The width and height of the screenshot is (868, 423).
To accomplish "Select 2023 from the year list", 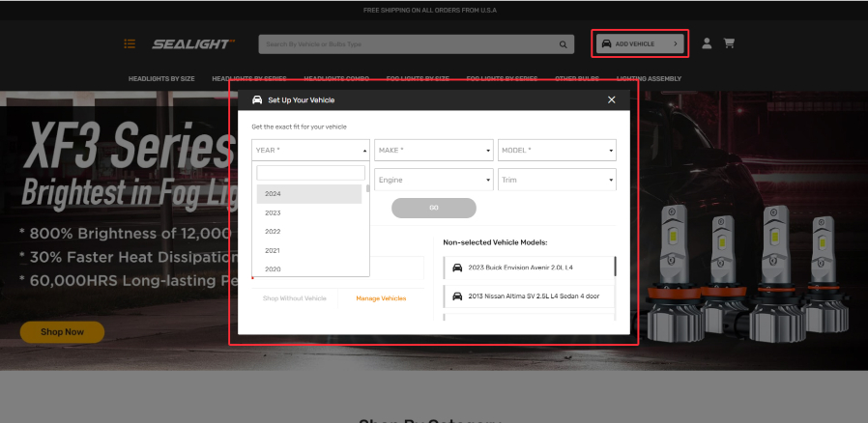I will (x=309, y=212).
